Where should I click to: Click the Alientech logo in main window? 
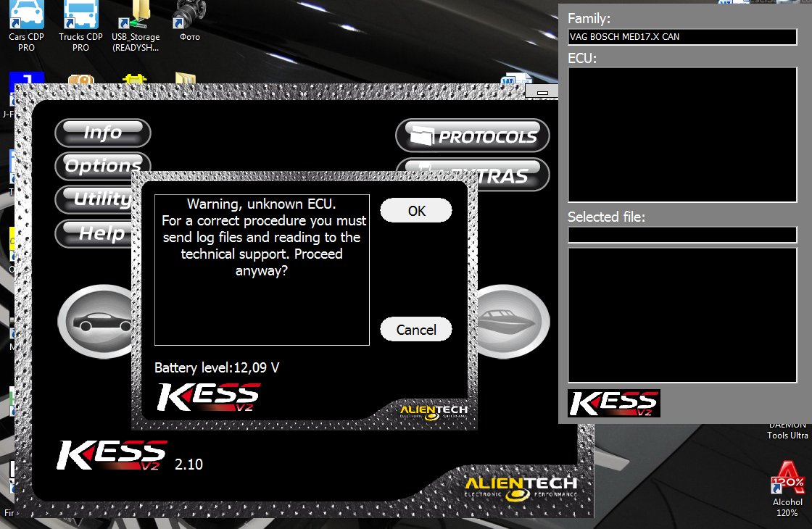(521, 488)
